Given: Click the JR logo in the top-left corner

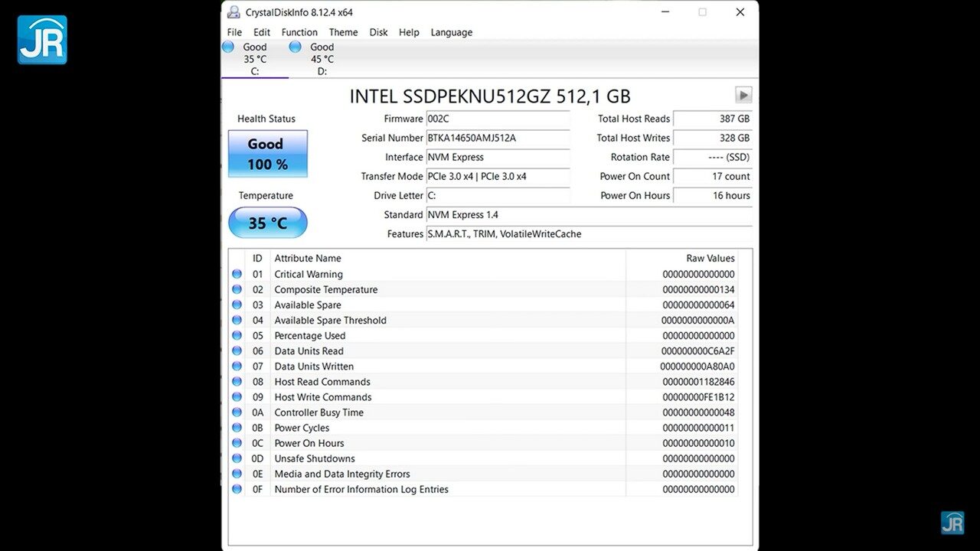Looking at the screenshot, I should click(42, 38).
